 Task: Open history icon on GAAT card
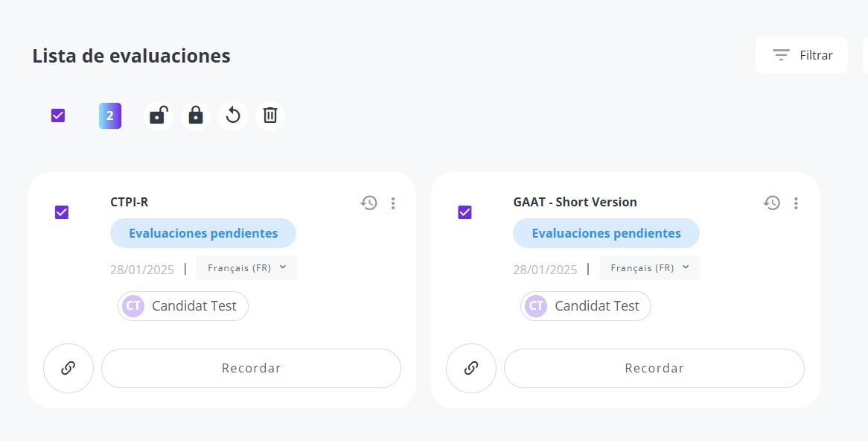pos(772,203)
